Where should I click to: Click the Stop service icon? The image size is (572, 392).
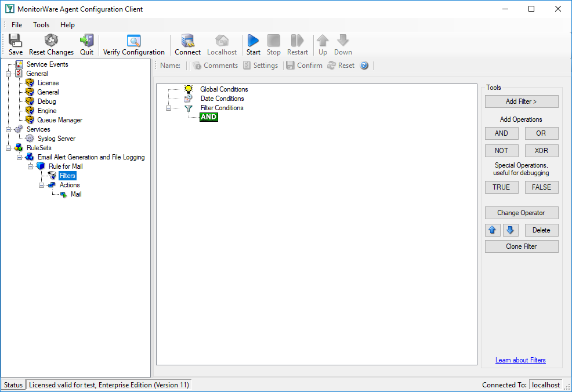(274, 41)
